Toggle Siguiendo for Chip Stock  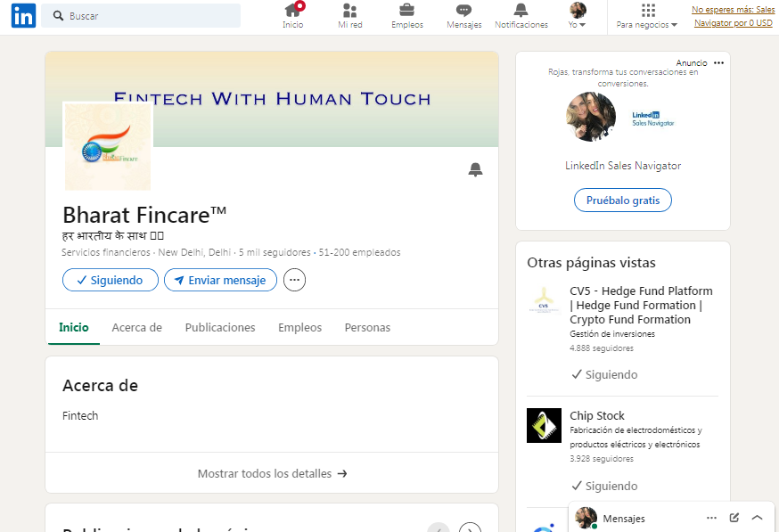[x=604, y=486]
